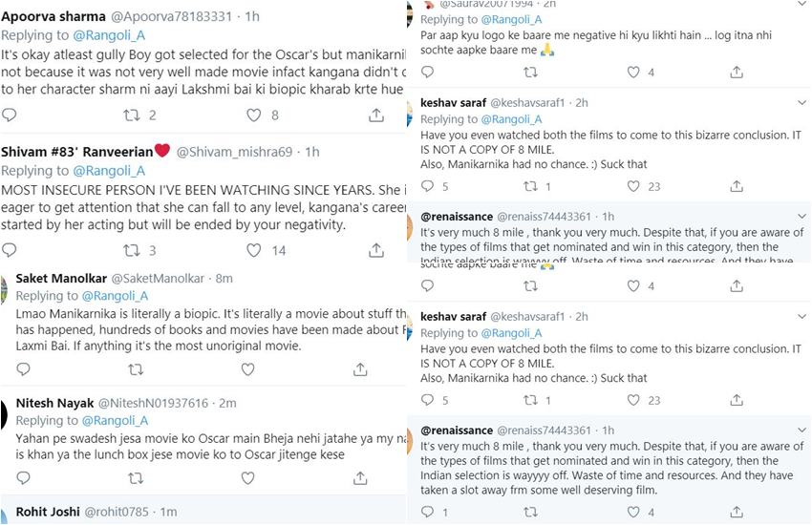Reply to Shivam #83' Ranveerian's tweet
The height and width of the screenshot is (525, 812).
10,250
